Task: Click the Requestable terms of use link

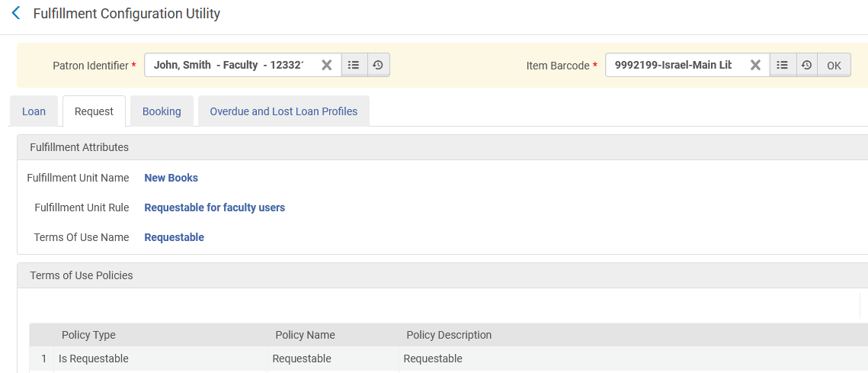Action: [174, 237]
